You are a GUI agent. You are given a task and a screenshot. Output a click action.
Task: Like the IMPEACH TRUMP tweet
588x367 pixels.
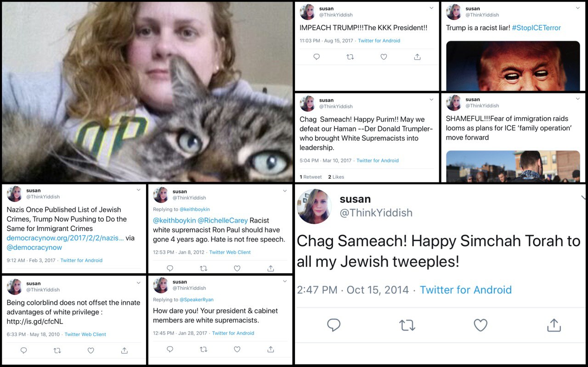tap(384, 57)
